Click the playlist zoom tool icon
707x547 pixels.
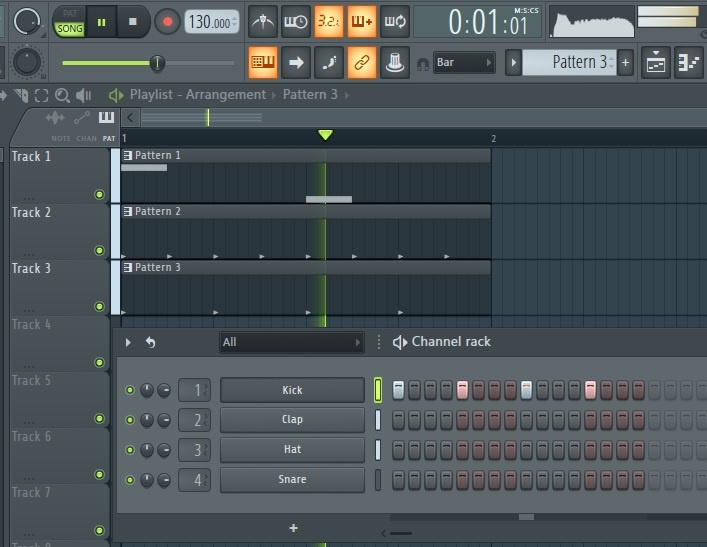(62, 95)
